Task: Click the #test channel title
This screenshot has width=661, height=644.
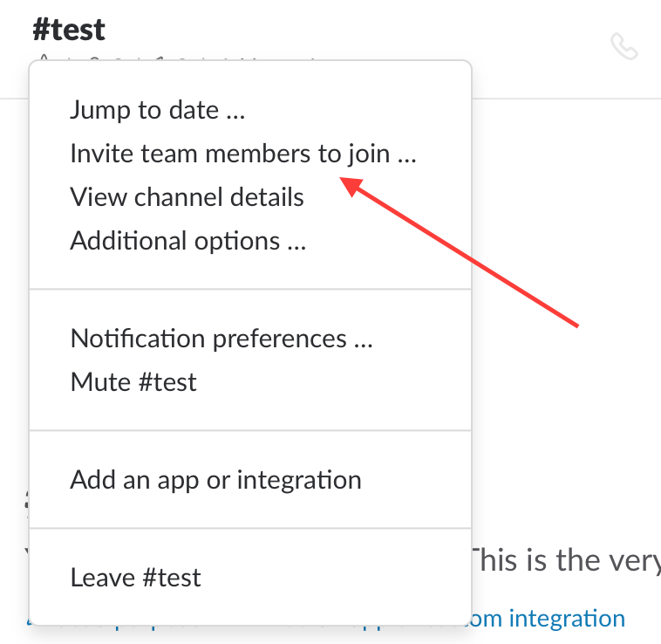Action: tap(69, 30)
